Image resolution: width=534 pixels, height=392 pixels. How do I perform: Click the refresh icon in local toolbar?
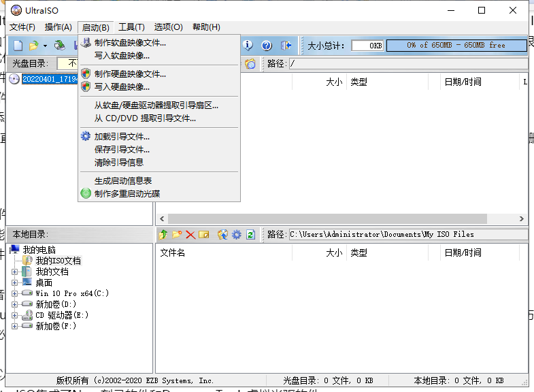pyautogui.click(x=250, y=235)
